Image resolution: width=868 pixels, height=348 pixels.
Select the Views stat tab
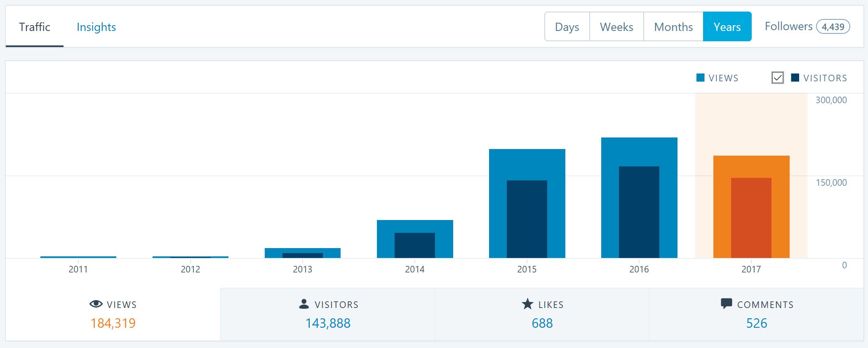coord(113,314)
